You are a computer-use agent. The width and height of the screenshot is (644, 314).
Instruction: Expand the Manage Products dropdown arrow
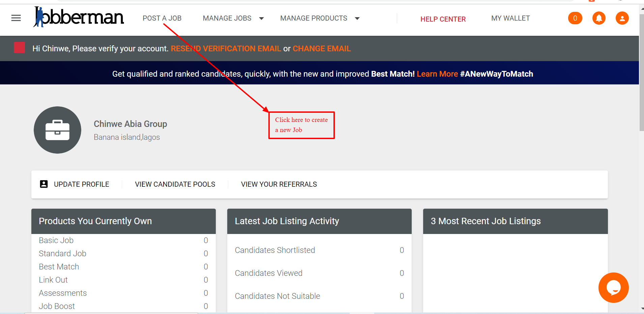(x=357, y=19)
